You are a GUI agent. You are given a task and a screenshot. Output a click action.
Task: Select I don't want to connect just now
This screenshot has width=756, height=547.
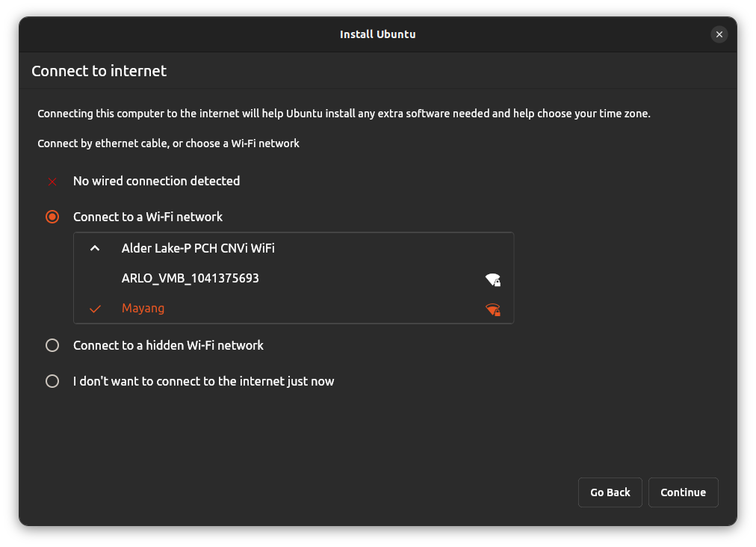tap(202, 381)
